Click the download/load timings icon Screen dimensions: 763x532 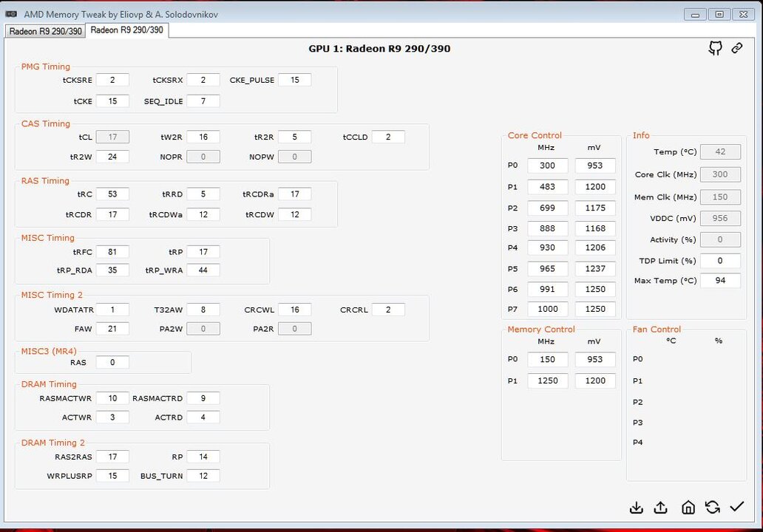[x=636, y=508]
